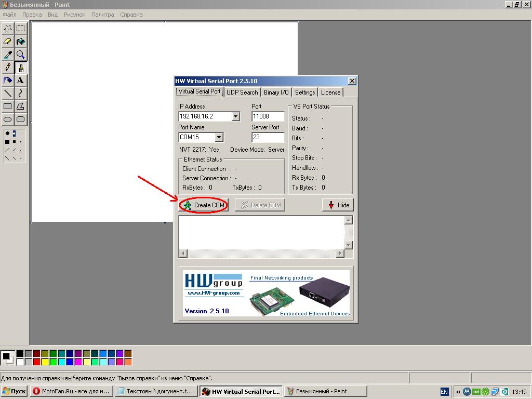Select the rectangular Select tool in Paint
The width and height of the screenshot is (532, 399).
(x=21, y=29)
